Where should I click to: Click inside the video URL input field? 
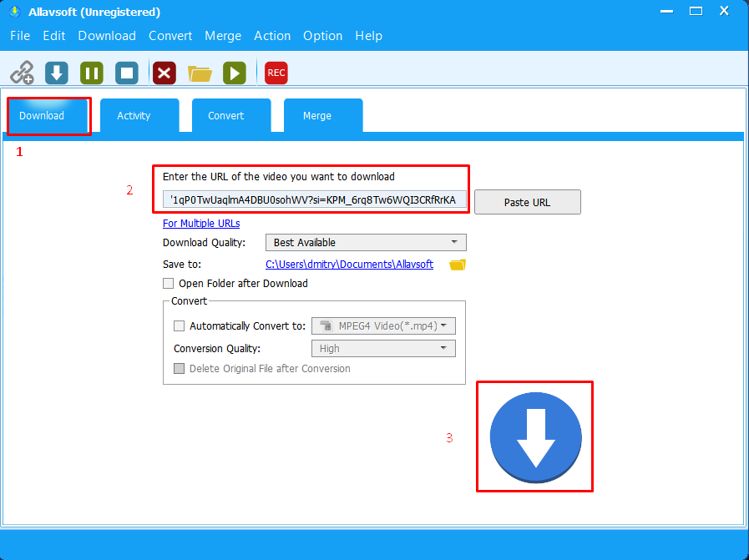pyautogui.click(x=314, y=200)
